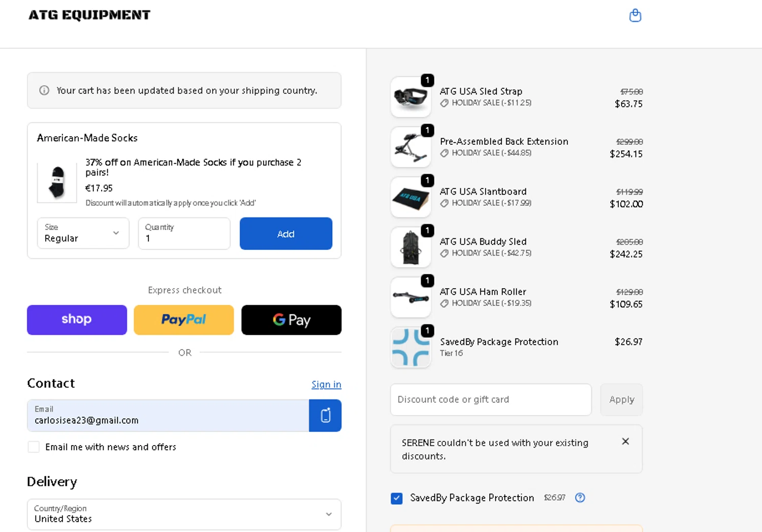Screen dimensions: 762x532
Task: Pay with Google Pay express checkout
Action: pos(291,320)
